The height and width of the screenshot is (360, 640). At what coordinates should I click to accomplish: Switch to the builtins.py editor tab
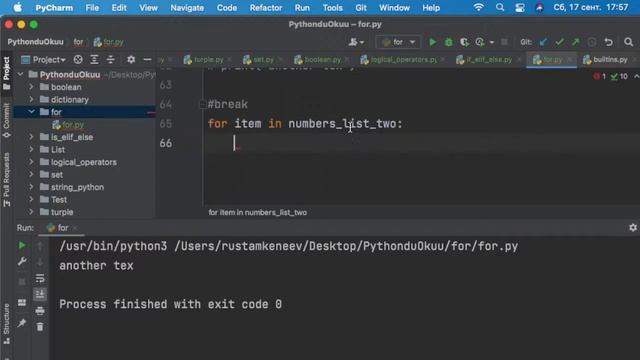tap(610, 60)
